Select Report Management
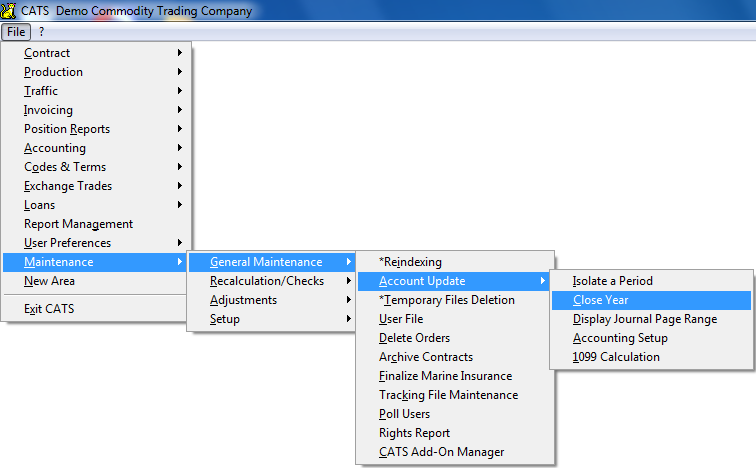Viewport: 756px width, 468px height. [94, 224]
